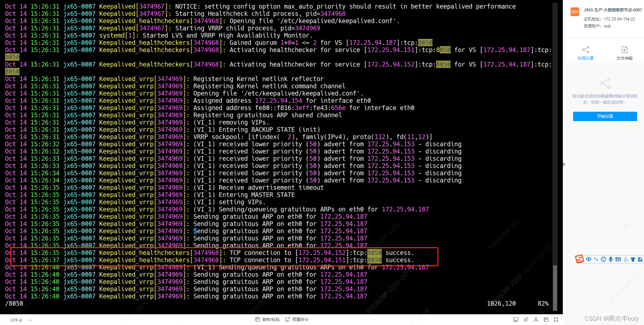The height and width of the screenshot is (325, 644).
Task: Click the TCP connection to 172.25.94.152 success line
Action: 210,253
